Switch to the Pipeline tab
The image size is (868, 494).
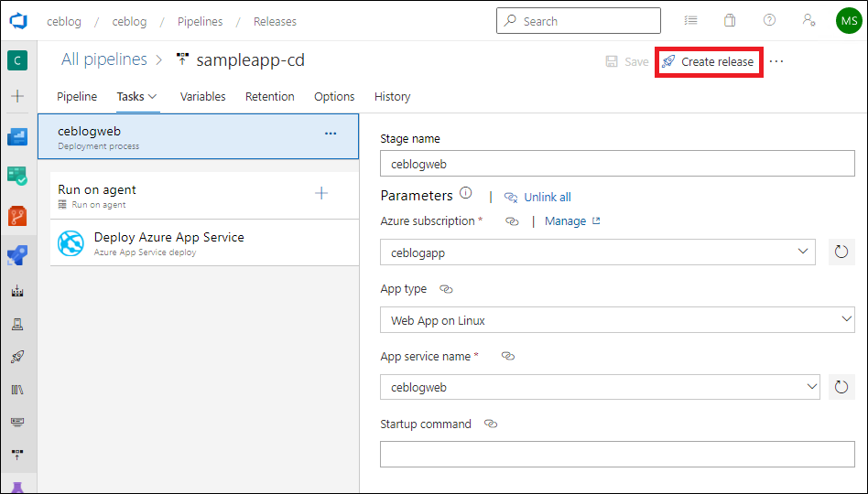[77, 96]
